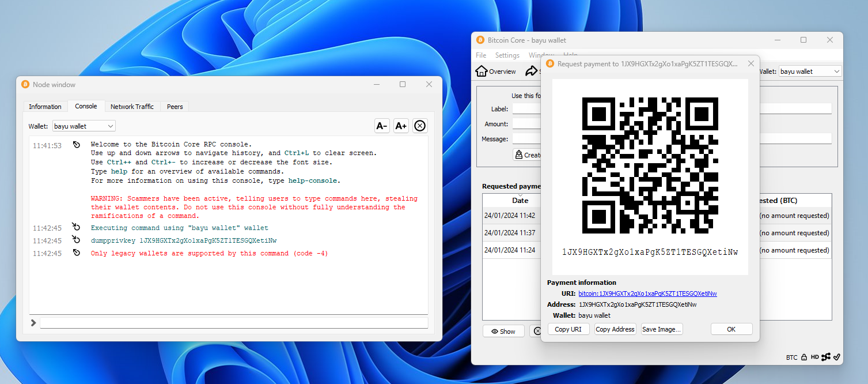This screenshot has height=384, width=868.
Task: Click the Date column header in requested payments
Action: tap(520, 201)
